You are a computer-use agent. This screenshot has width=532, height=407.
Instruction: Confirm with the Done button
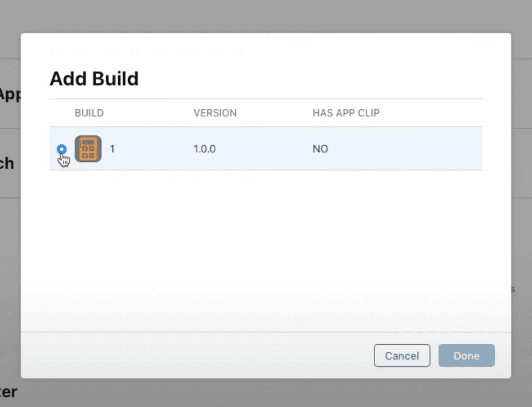[466, 355]
